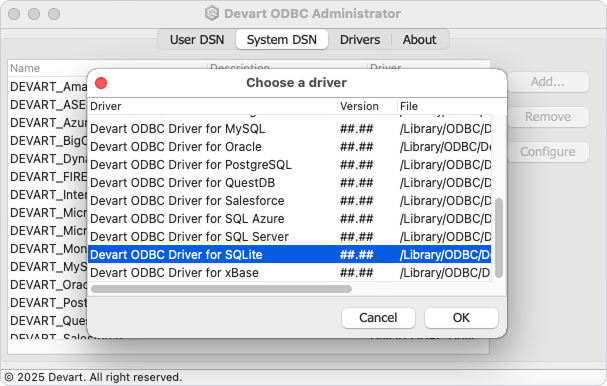Select Devart ODBC Driver for Salesforce

click(289, 201)
